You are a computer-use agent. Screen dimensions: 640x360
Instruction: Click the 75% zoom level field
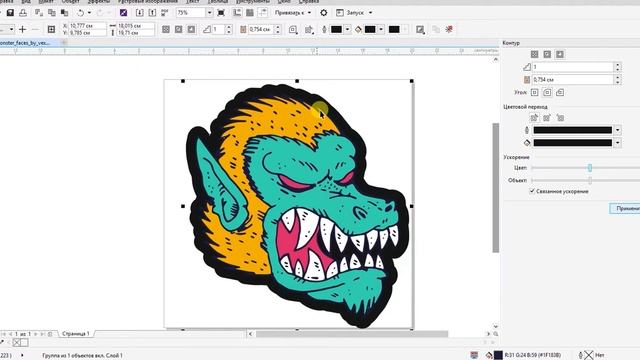coord(191,13)
